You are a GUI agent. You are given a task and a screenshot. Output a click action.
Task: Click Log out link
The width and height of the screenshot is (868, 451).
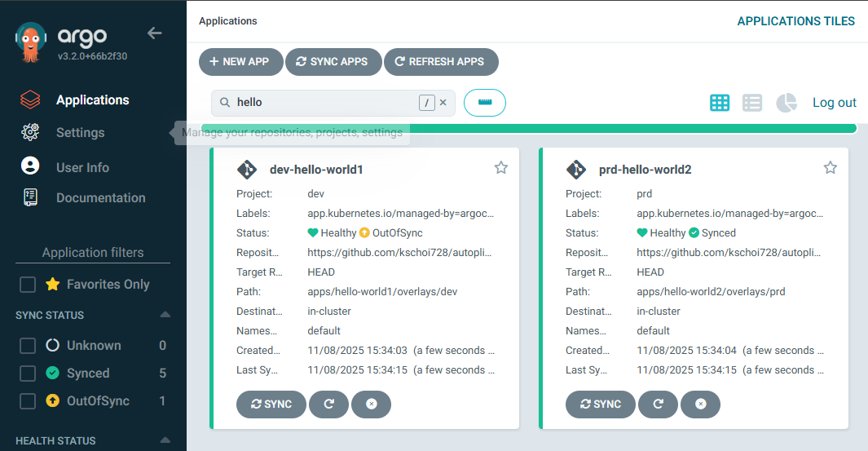[835, 103]
